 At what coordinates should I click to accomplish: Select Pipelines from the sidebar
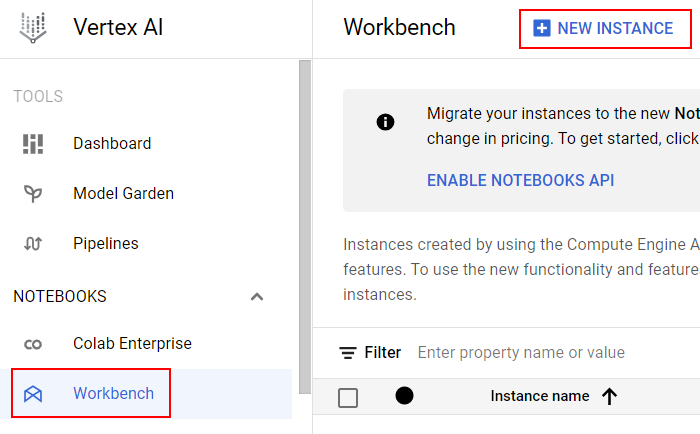pos(106,244)
